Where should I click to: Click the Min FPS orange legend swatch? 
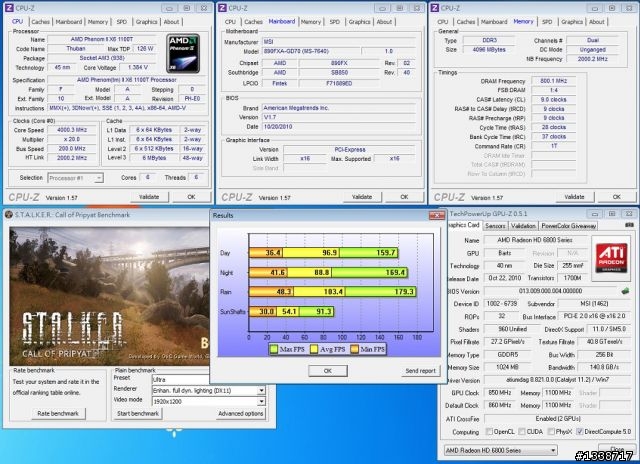pyautogui.click(x=354, y=349)
